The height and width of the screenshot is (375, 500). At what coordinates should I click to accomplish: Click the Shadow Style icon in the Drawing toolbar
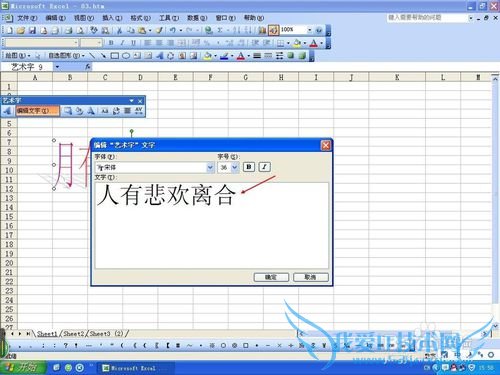click(291, 56)
